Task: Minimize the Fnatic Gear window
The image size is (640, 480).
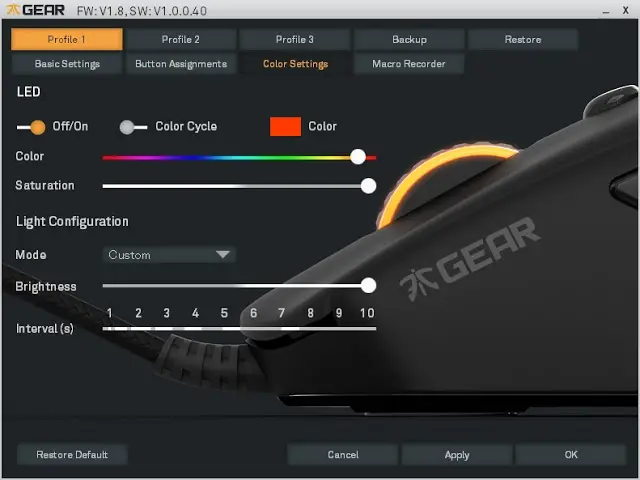Action: click(x=606, y=11)
